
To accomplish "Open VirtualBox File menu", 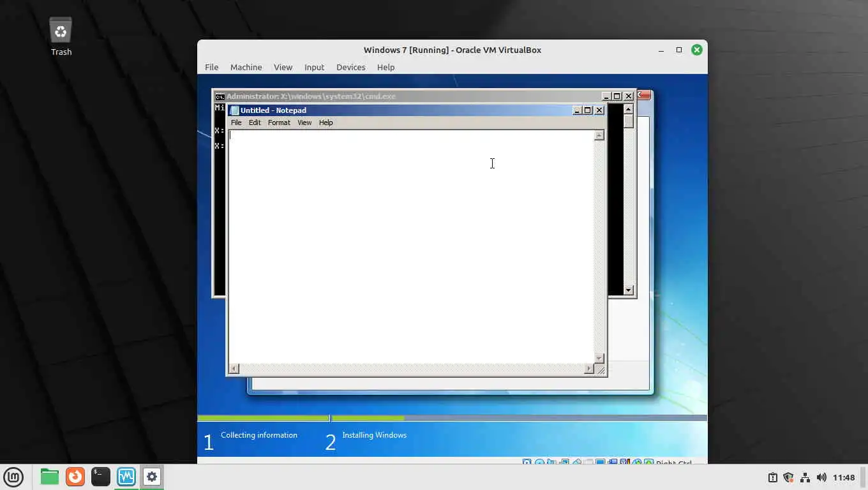I will coord(211,67).
